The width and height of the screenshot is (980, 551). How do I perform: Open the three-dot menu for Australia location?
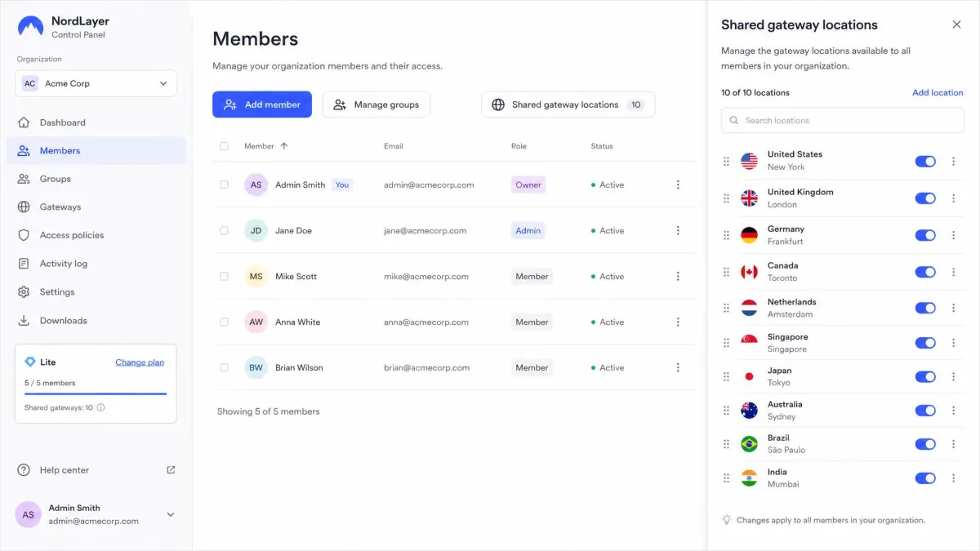tap(953, 411)
